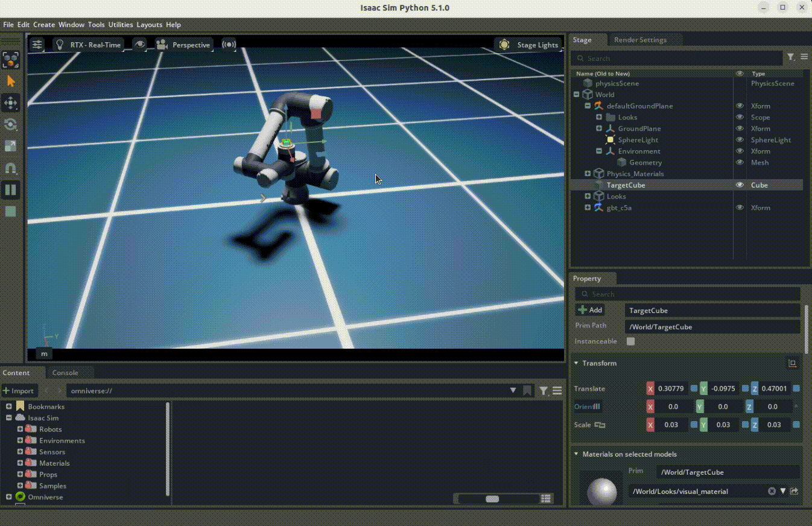812x526 pixels.
Task: Pause the simulation
Action: 11,190
